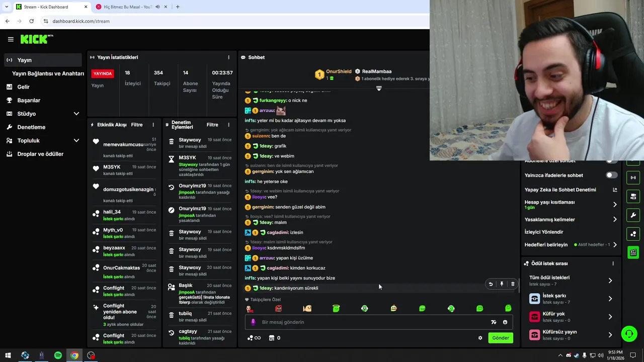Click the YAYINDA live status badge
Image resolution: width=644 pixels, height=362 pixels.
tap(103, 73)
